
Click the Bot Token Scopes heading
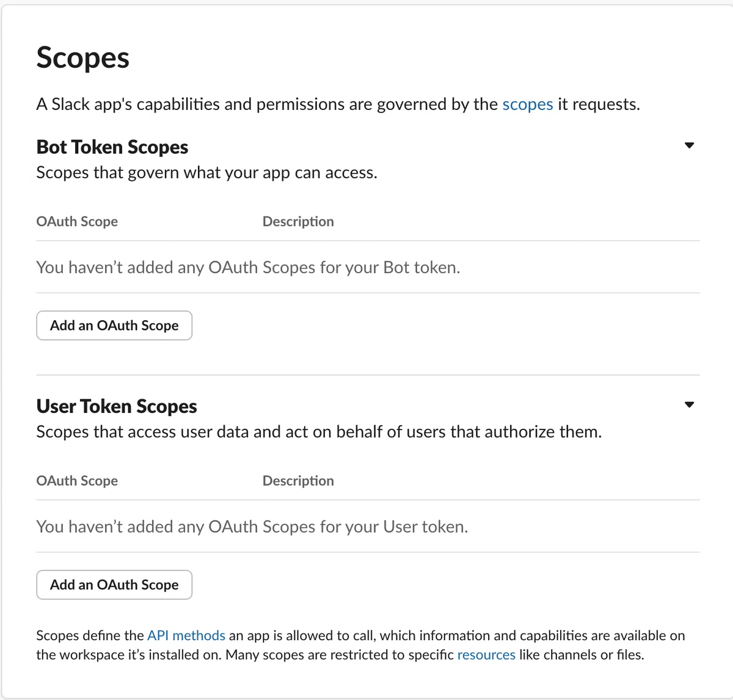click(112, 147)
